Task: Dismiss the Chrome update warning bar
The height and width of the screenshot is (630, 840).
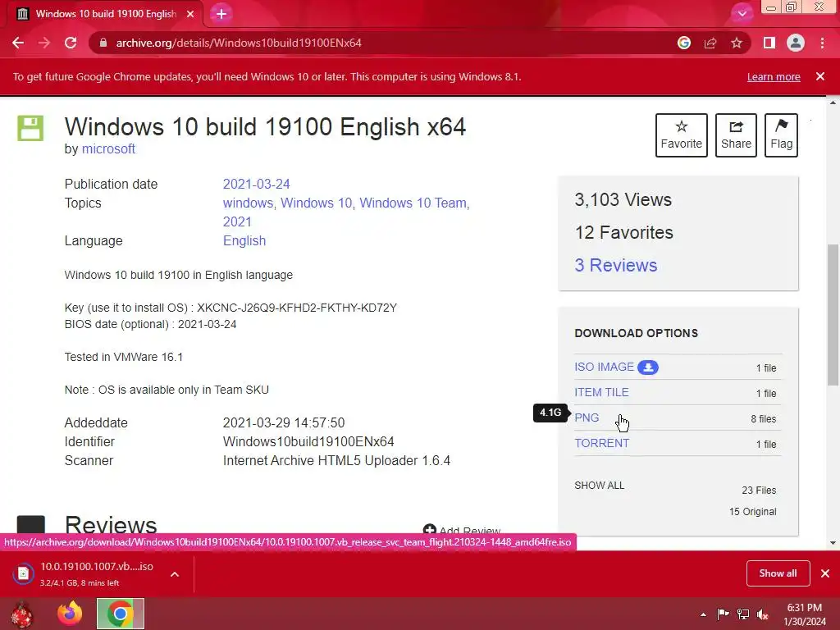Action: pyautogui.click(x=820, y=76)
